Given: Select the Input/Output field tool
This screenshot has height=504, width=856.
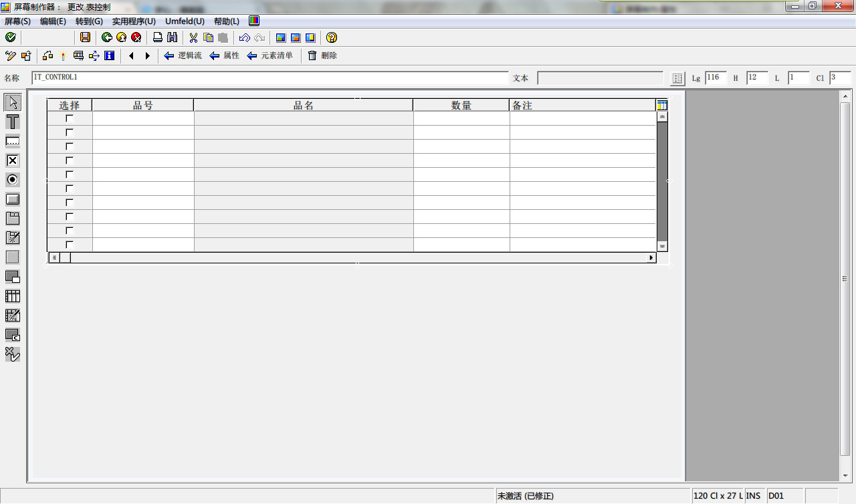Looking at the screenshot, I should point(13,141).
